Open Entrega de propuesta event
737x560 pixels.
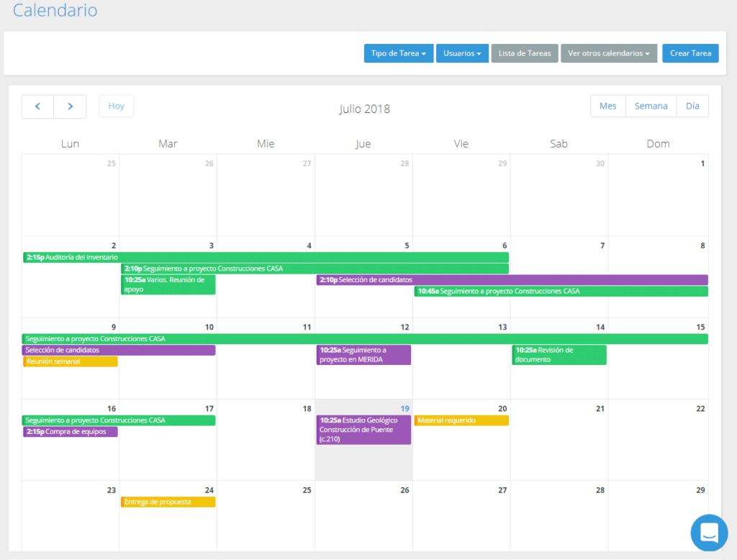[x=168, y=502]
